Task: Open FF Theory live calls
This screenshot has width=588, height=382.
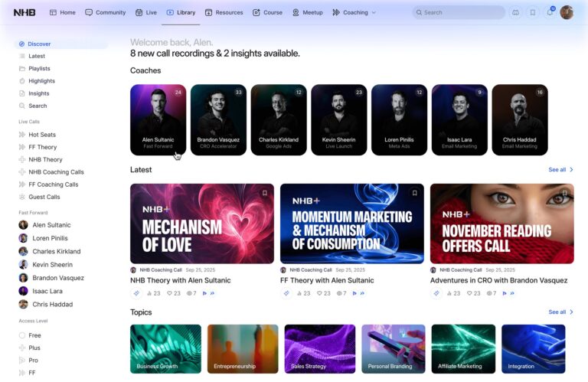Action: pos(38,147)
